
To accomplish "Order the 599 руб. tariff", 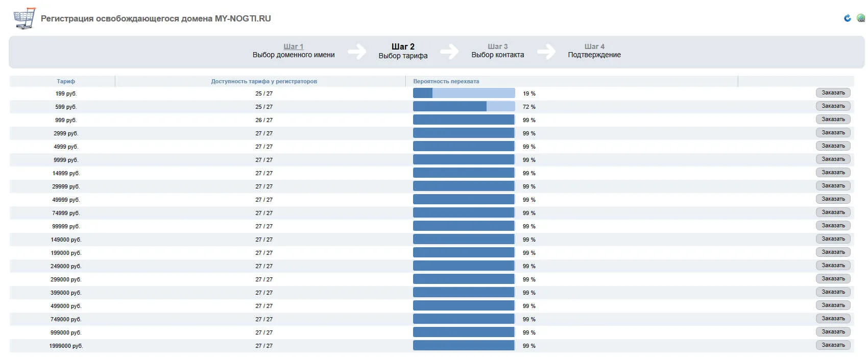I will (833, 106).
